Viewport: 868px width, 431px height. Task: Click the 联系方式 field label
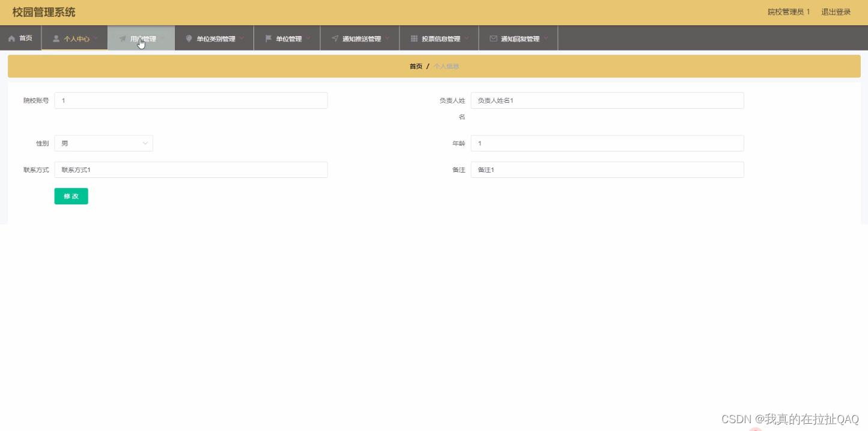[x=36, y=170]
